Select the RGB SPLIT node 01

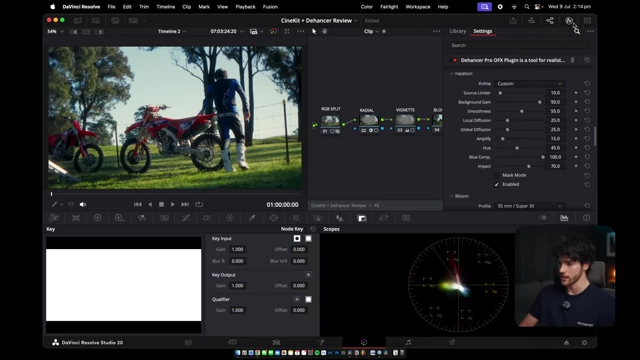pos(331,123)
